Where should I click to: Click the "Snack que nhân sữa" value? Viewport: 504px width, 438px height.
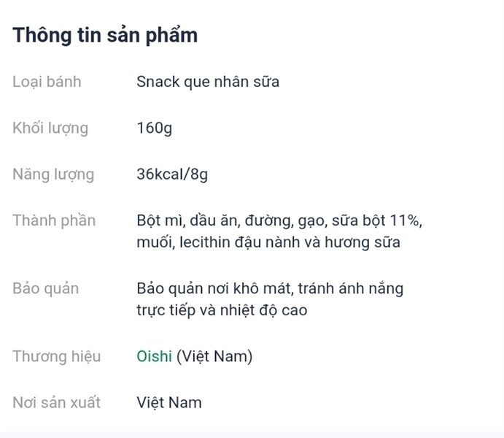click(207, 82)
